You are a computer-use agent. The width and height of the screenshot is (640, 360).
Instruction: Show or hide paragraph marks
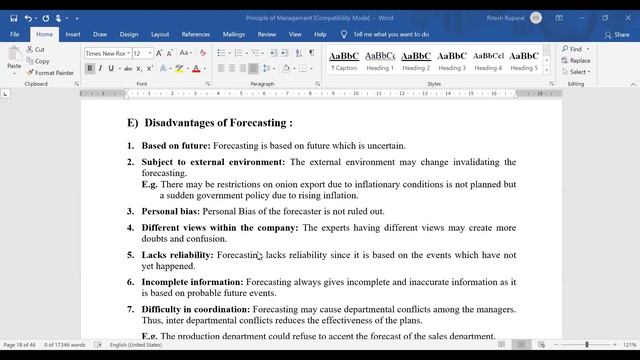[x=312, y=53]
